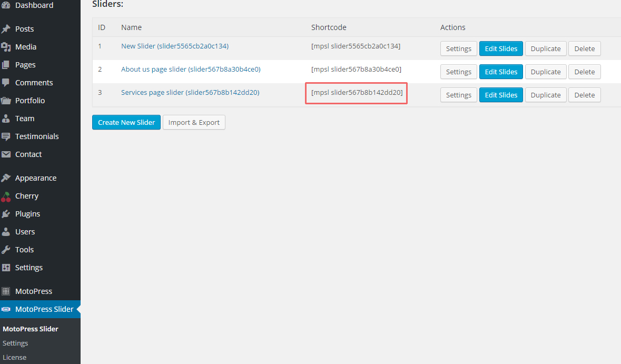The height and width of the screenshot is (364, 621).
Task: Select shortcode [mpsl slider5565cb2a0c134]
Action: point(356,46)
